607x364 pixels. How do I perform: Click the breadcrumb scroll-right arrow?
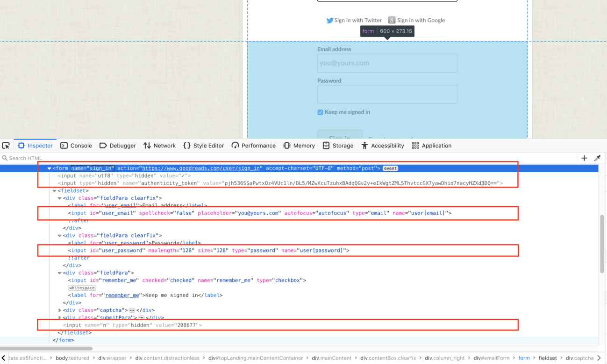tap(599, 358)
